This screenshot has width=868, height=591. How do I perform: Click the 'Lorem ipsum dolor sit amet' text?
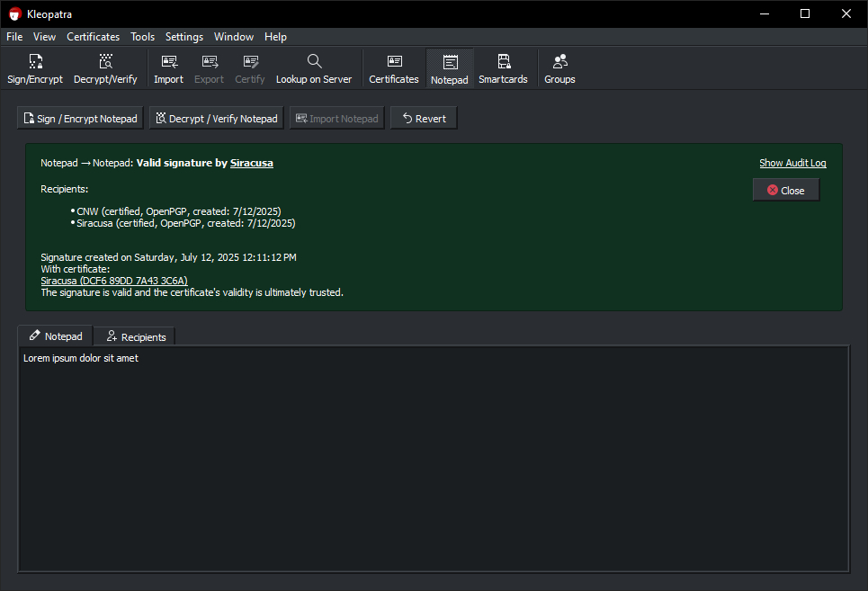pos(81,358)
